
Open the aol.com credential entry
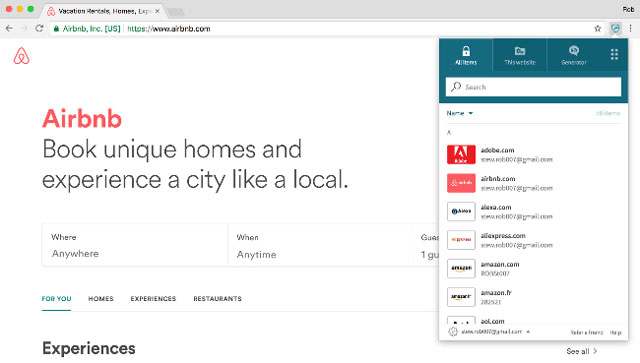[x=533, y=321]
